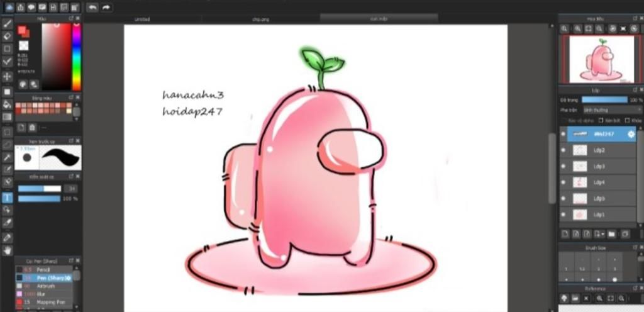This screenshot has height=312, width=644.
Task: Select the Gradient tool
Action: click(x=7, y=117)
